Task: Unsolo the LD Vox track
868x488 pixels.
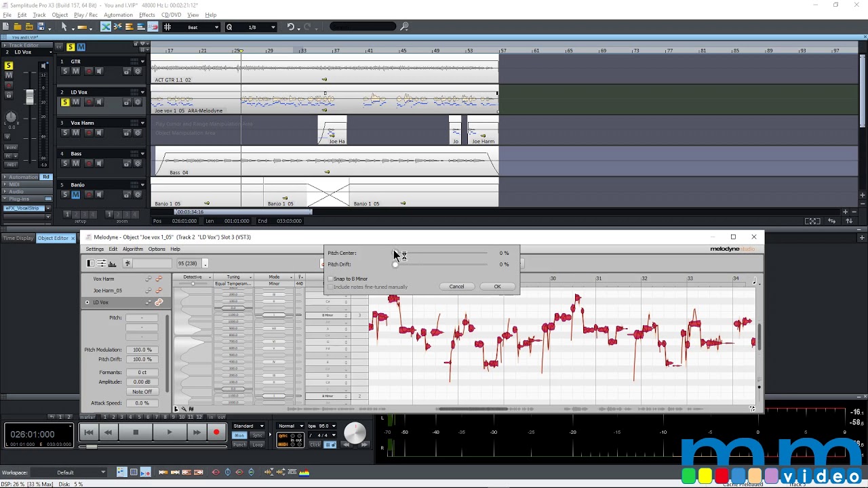Action: coord(65,102)
